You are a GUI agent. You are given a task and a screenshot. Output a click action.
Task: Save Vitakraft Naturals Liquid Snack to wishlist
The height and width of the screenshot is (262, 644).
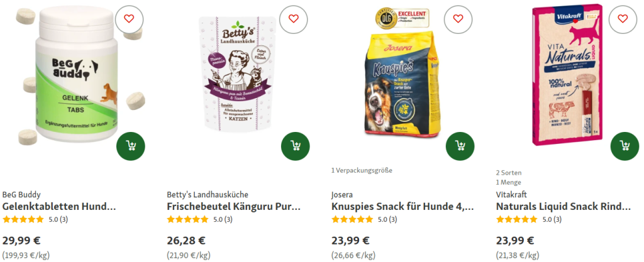click(623, 19)
